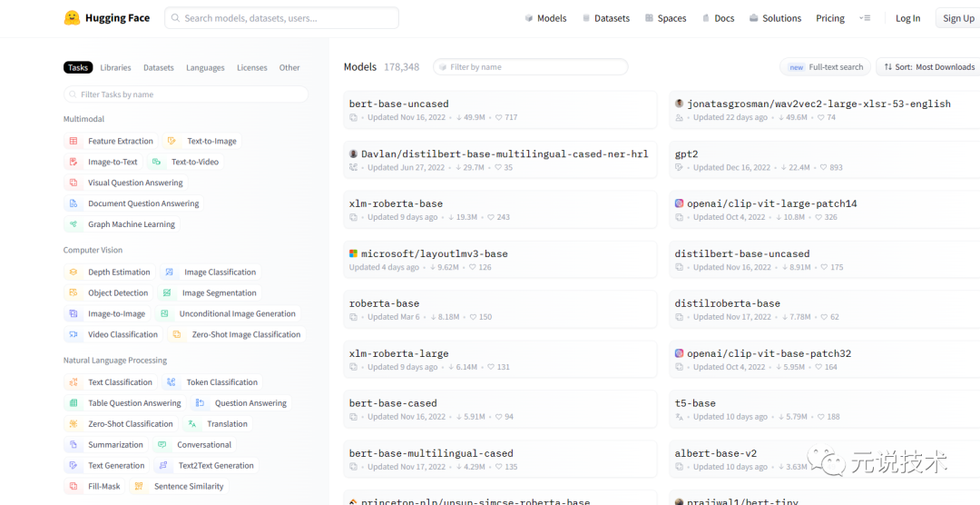
Task: Click the Hugging Face logo emoji
Action: pyautogui.click(x=72, y=17)
